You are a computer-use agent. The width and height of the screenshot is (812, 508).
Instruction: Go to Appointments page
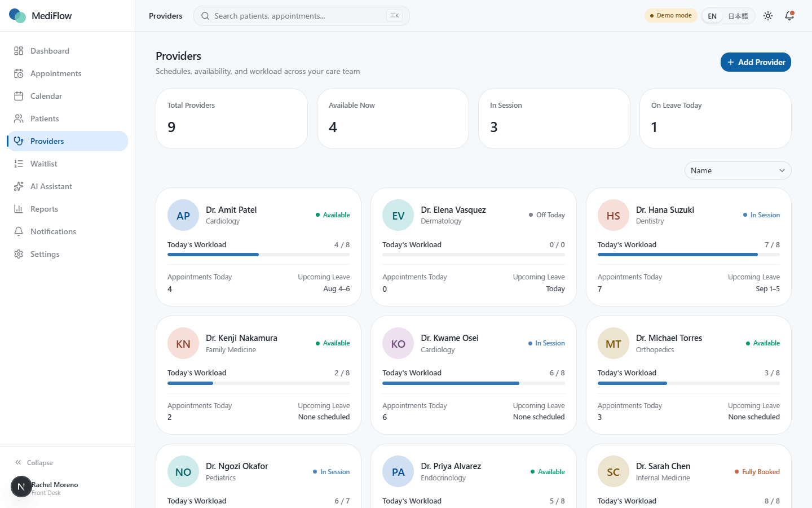[x=68, y=73]
